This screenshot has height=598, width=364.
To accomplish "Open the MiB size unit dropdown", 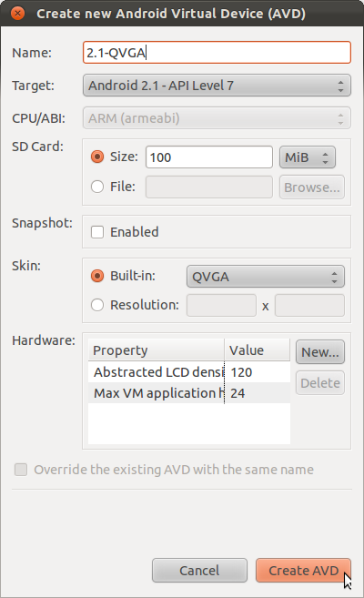I will click(308, 157).
